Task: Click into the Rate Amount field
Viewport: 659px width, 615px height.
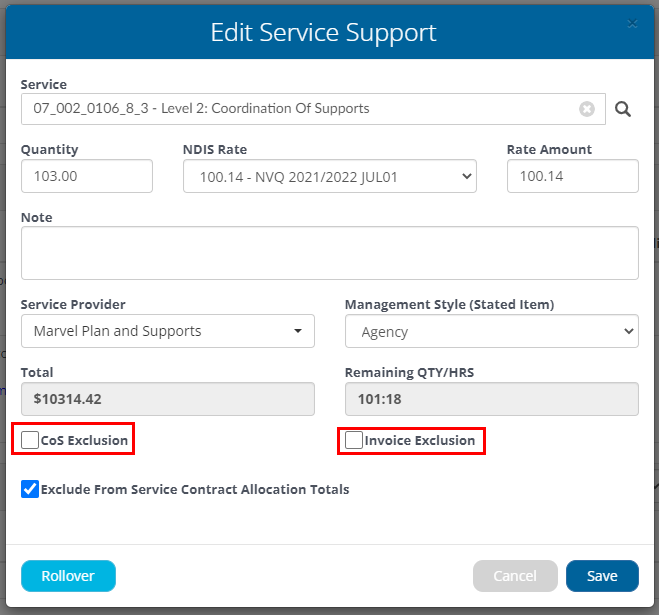Action: tap(573, 176)
